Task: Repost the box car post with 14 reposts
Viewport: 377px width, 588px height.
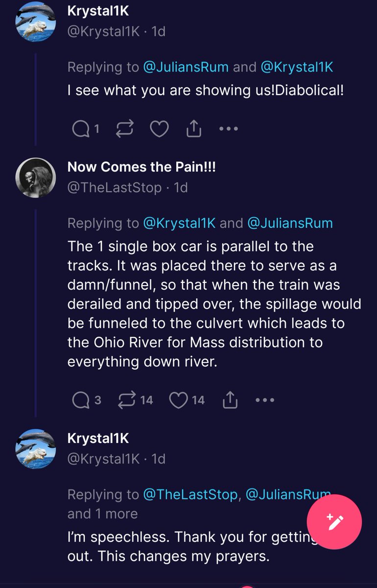Action: (127, 400)
